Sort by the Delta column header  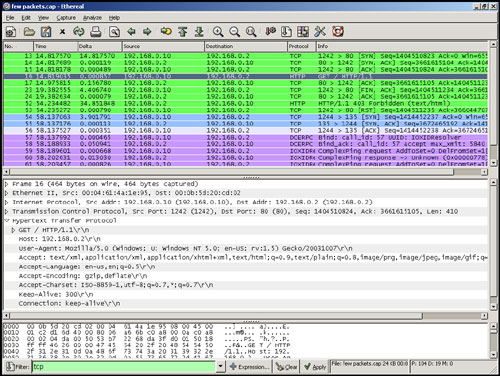pos(100,46)
